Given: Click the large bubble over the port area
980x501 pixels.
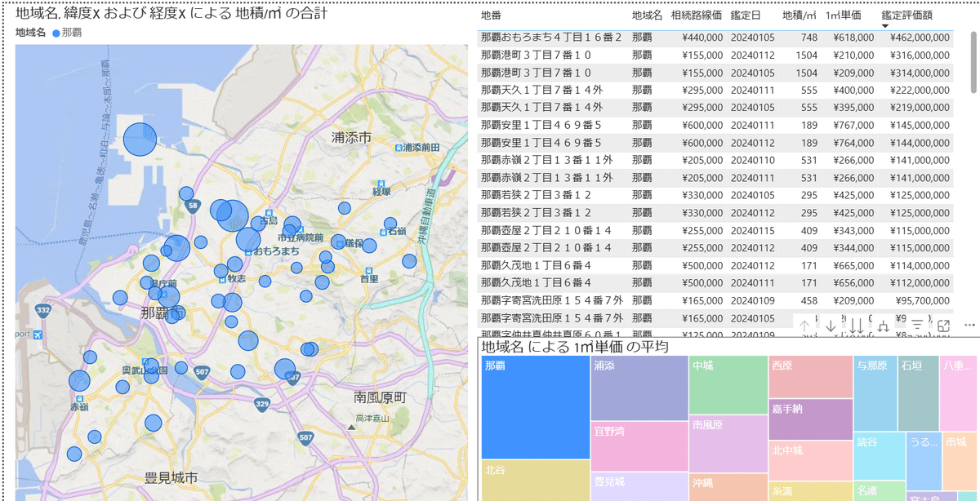Looking at the screenshot, I should [x=140, y=139].
